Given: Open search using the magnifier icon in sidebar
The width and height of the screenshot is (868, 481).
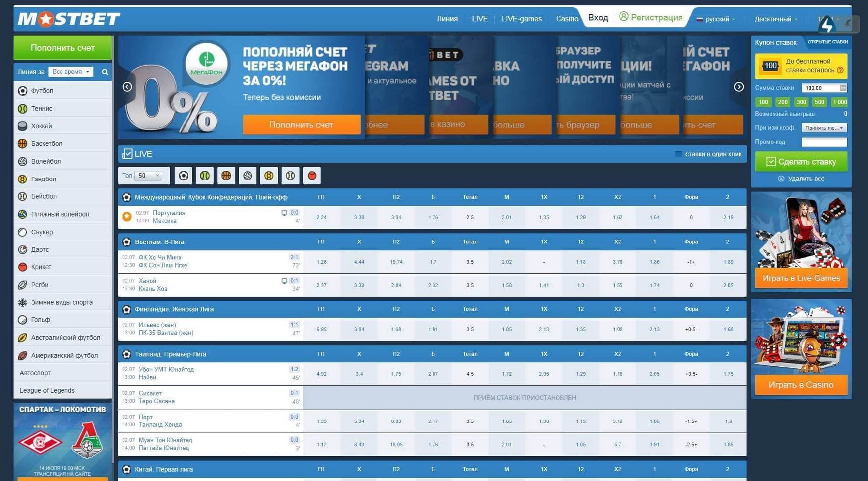Looking at the screenshot, I should [x=104, y=71].
